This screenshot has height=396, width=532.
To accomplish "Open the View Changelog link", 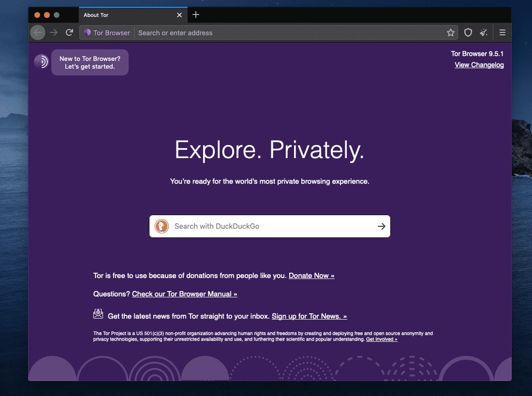I will pyautogui.click(x=479, y=65).
